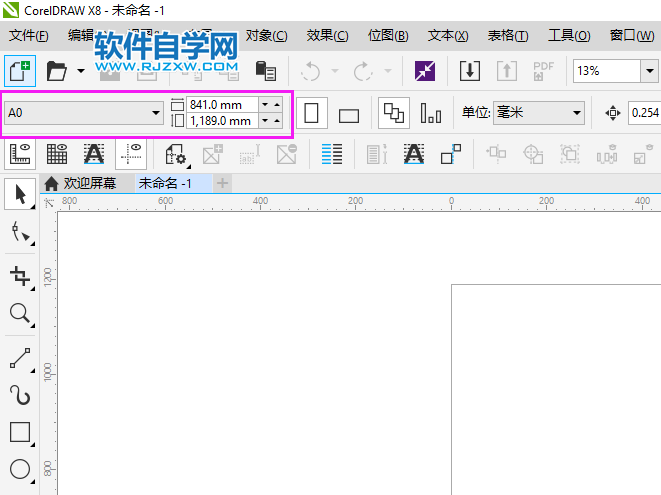Add new document with plus tab button
Image resolution: width=661 pixels, height=495 pixels.
(x=222, y=183)
